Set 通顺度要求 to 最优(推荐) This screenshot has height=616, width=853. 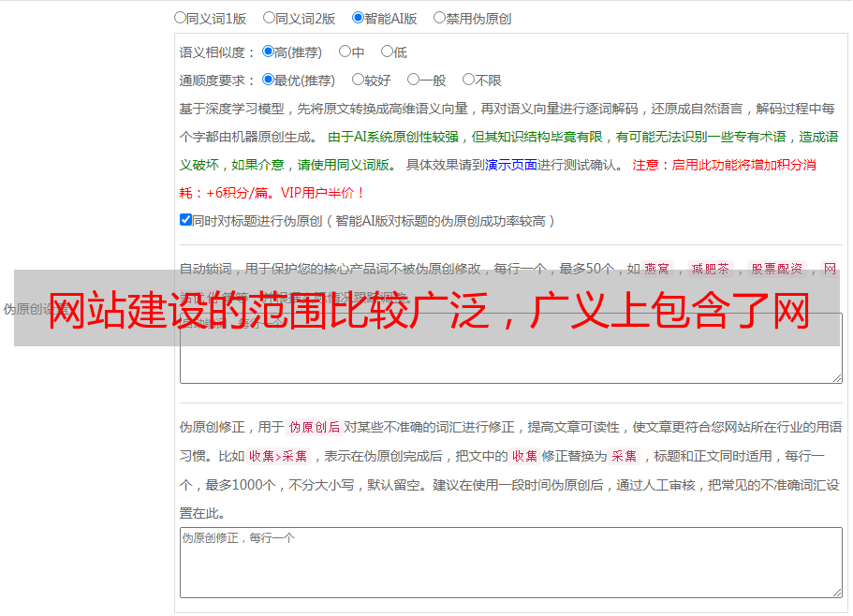[x=268, y=80]
